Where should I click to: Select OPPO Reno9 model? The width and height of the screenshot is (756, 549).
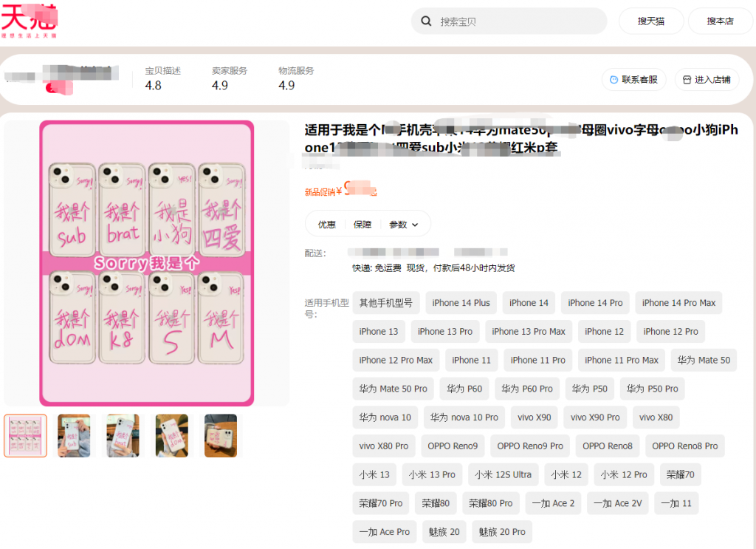(453, 446)
